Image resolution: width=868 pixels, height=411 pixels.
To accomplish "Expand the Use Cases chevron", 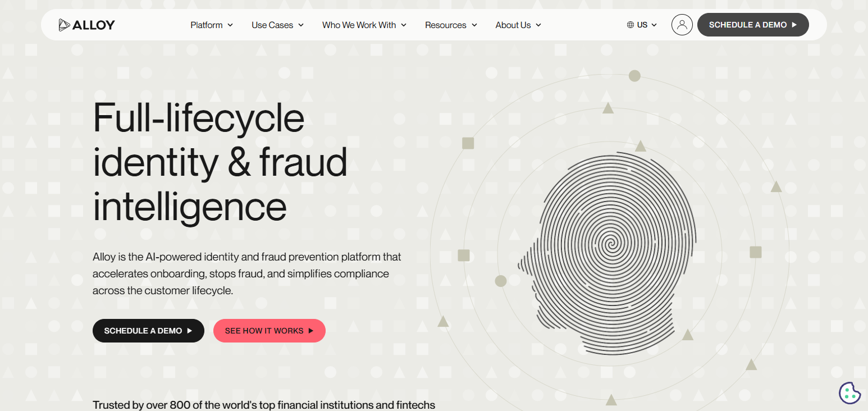I will pos(301,25).
